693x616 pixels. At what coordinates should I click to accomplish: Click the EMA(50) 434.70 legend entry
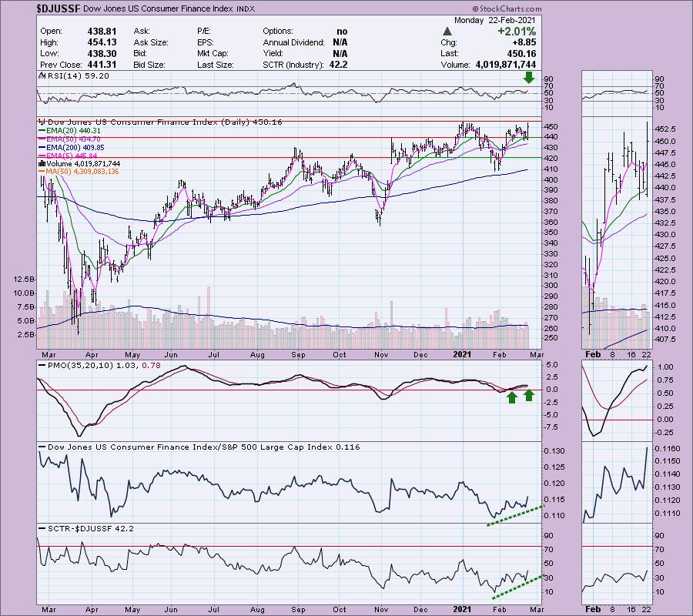(73, 139)
